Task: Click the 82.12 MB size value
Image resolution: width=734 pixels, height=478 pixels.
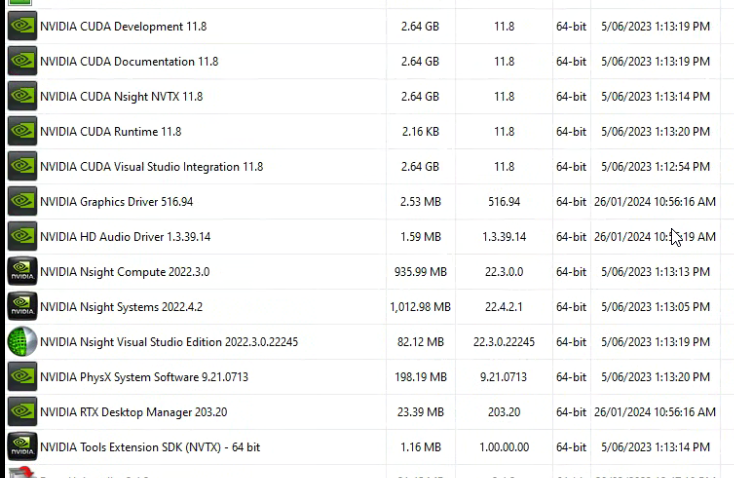Action: [420, 342]
